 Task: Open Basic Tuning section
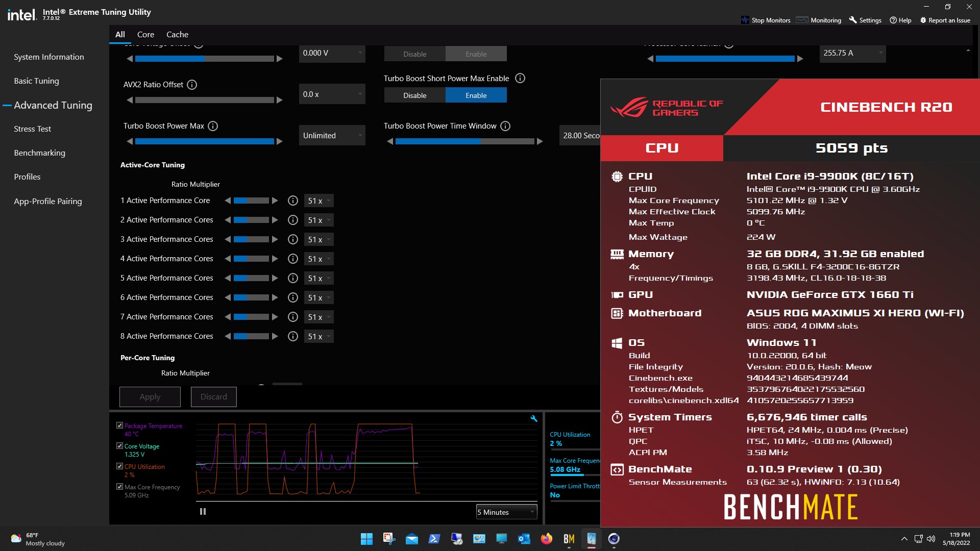[36, 81]
